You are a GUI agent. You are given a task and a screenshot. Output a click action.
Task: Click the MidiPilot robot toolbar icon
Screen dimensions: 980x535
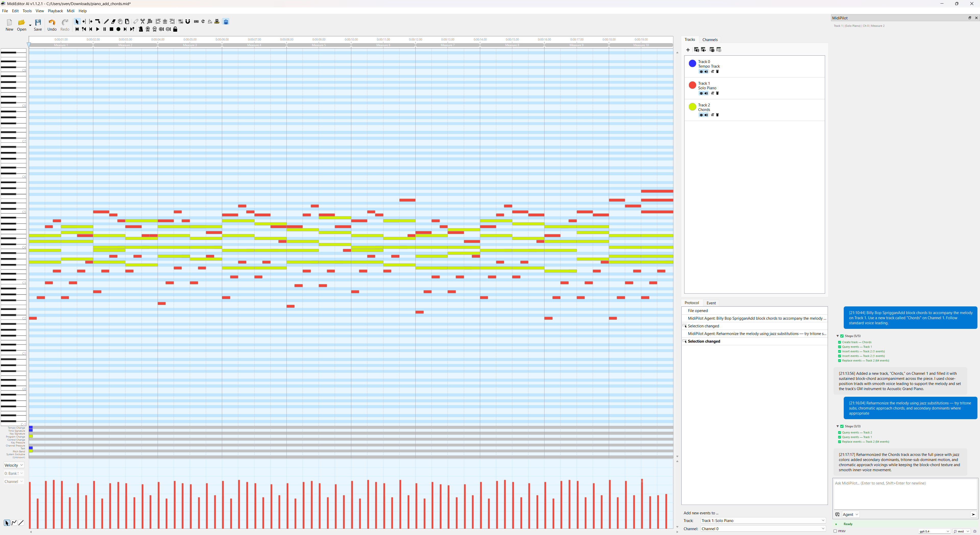(226, 22)
